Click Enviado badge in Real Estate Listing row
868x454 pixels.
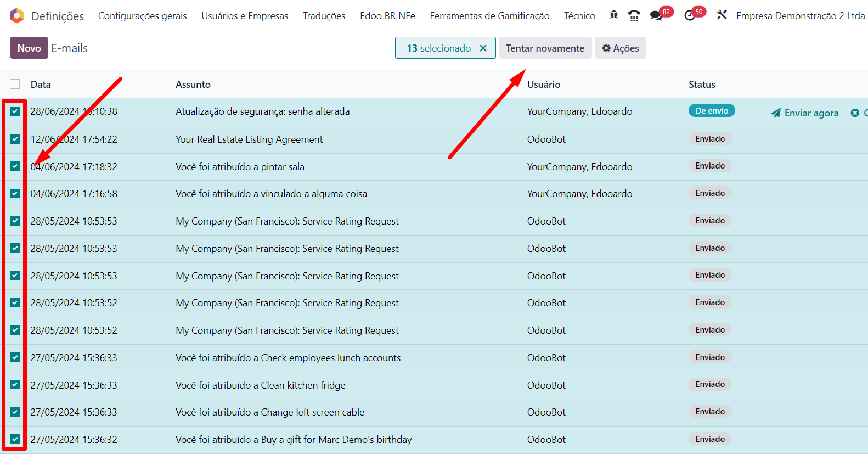(x=710, y=139)
